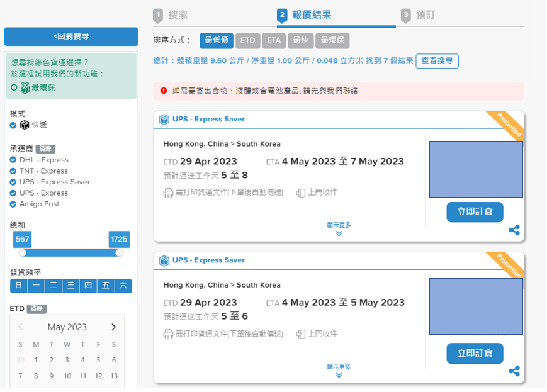Sort results by 最環保
Screen dimensions: 547x392
click(332, 40)
